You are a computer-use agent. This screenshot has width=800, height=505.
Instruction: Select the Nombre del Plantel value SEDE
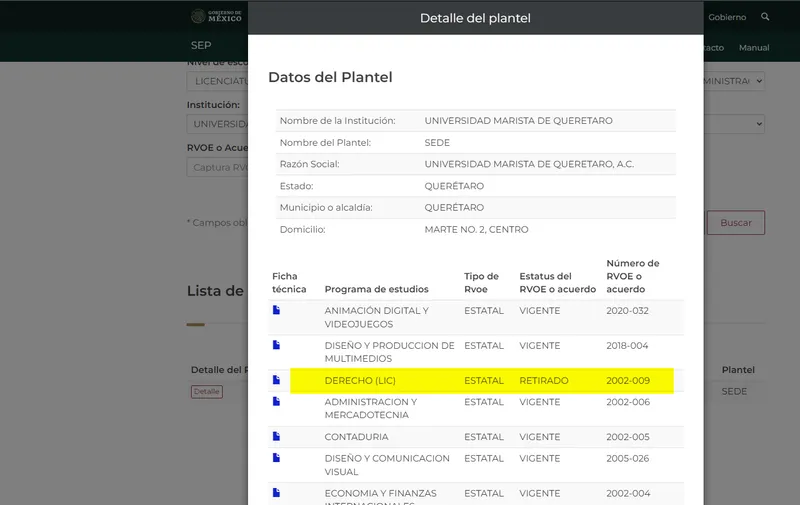(437, 143)
